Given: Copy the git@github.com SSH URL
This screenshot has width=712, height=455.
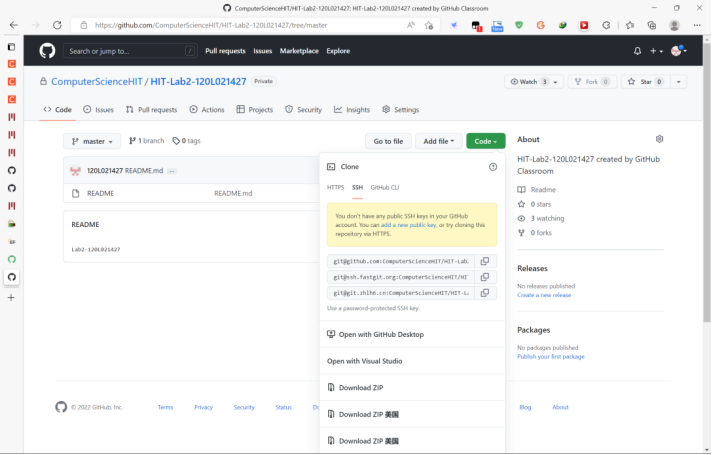Looking at the screenshot, I should click(x=485, y=261).
